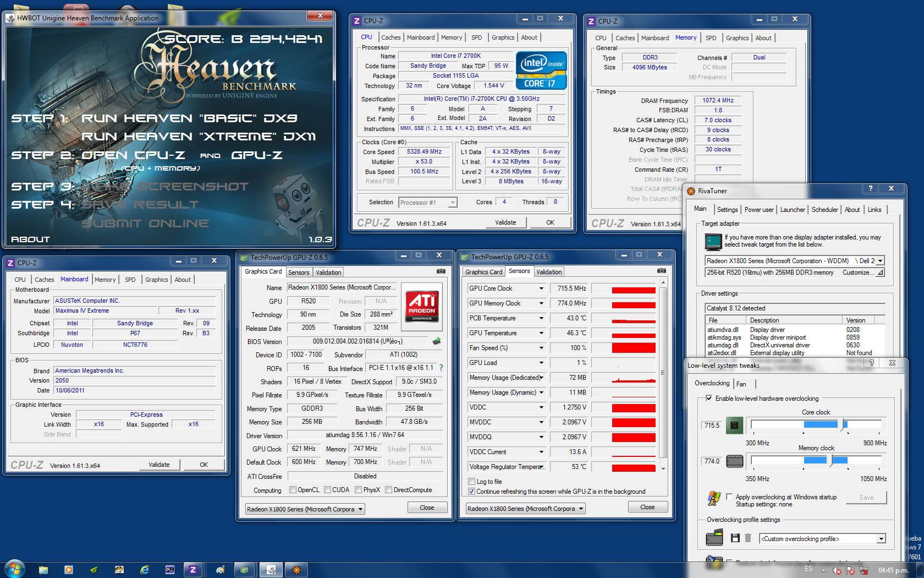Click the monitor icon under Target adapter

[x=713, y=241]
